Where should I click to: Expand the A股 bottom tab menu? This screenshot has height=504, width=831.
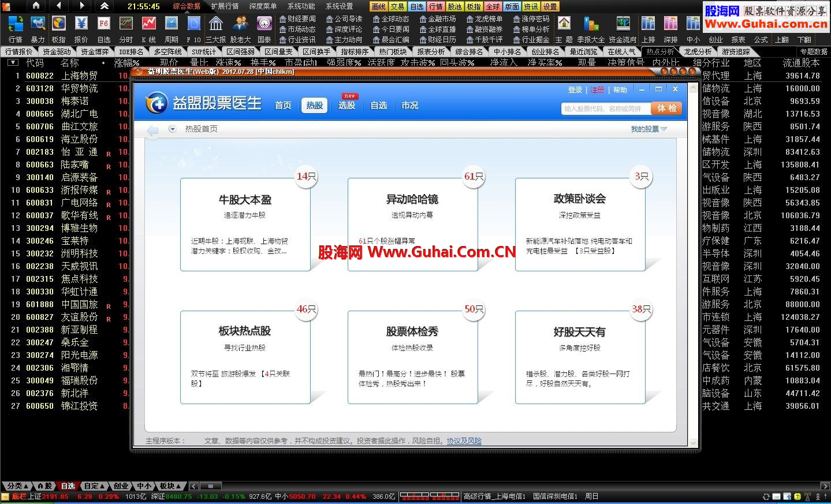click(x=44, y=486)
